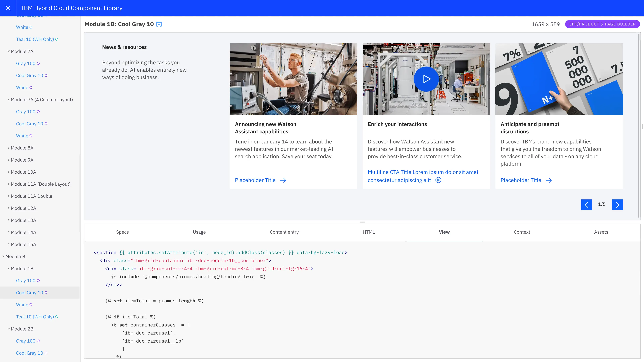The width and height of the screenshot is (644, 362).
Task: Click arrow on Anticipate and preempt Placeholder Title
Action: coord(549,180)
